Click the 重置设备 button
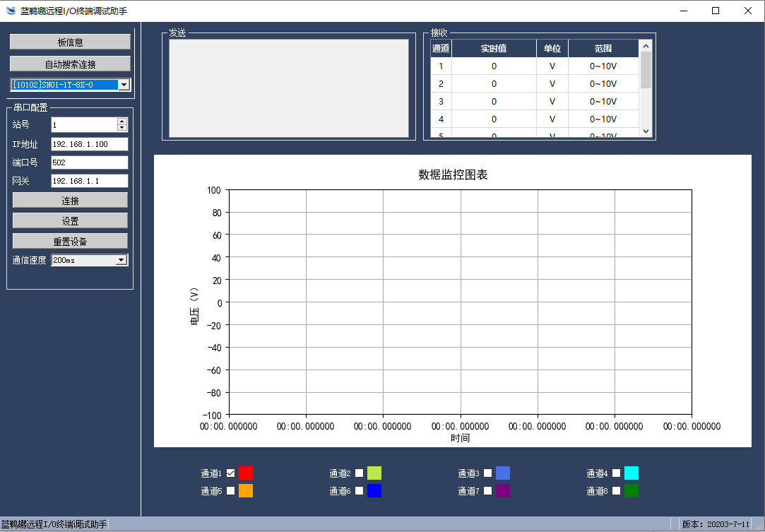 tap(70, 241)
